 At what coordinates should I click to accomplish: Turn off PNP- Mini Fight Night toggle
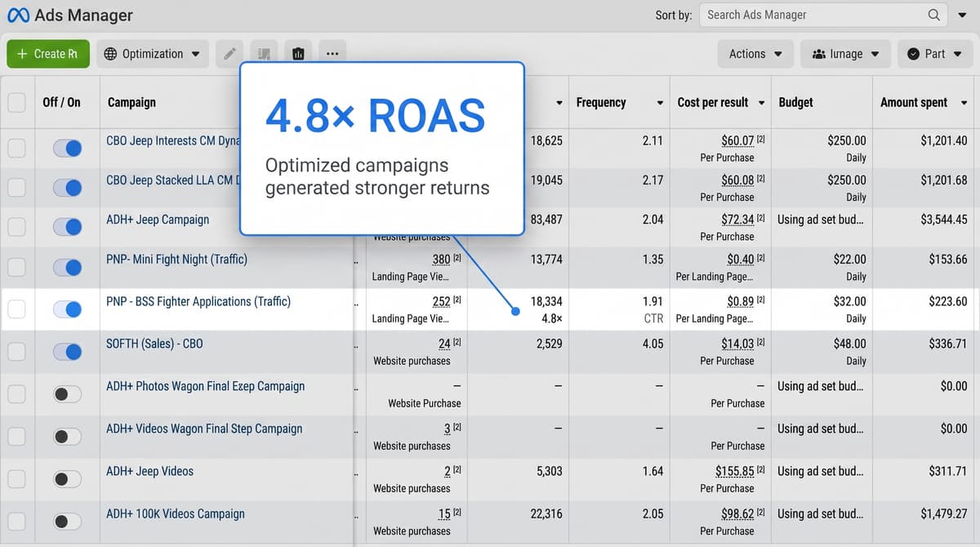tap(67, 267)
